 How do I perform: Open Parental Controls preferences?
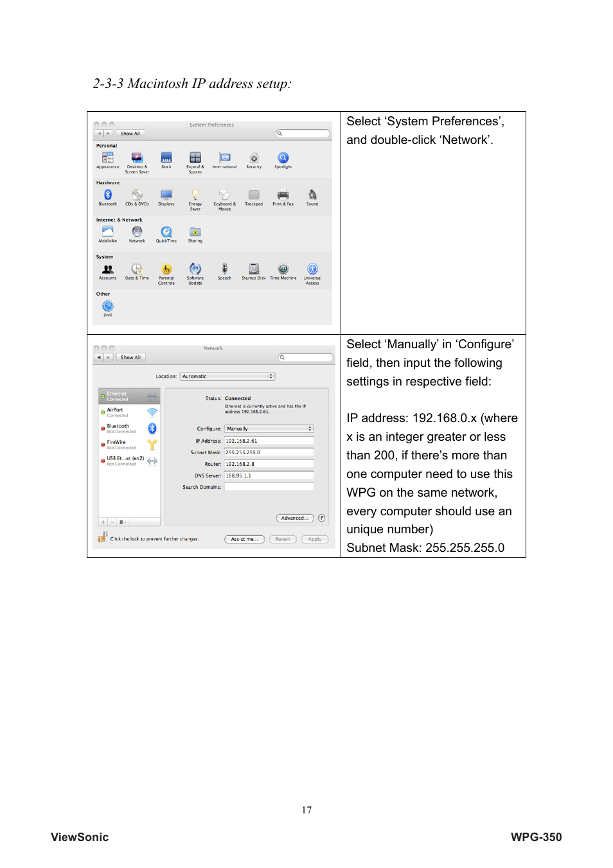click(x=166, y=274)
